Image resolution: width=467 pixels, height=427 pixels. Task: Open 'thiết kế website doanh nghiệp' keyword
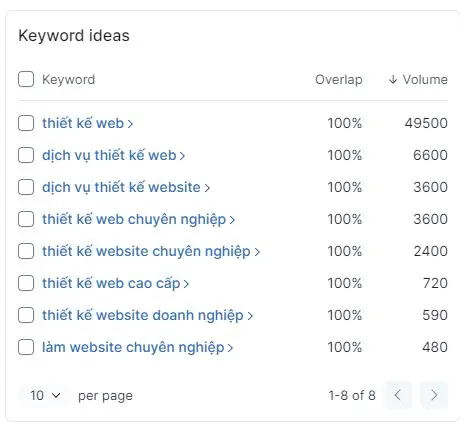[147, 315]
